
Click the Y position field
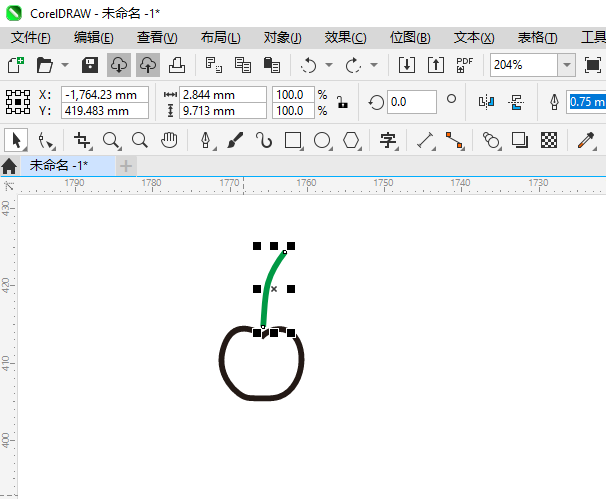click(105, 111)
